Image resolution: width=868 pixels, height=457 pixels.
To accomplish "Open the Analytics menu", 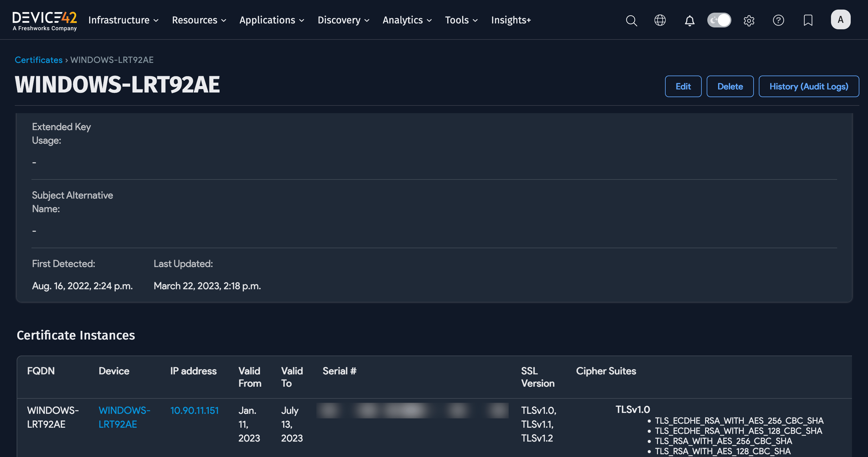I will [x=407, y=20].
